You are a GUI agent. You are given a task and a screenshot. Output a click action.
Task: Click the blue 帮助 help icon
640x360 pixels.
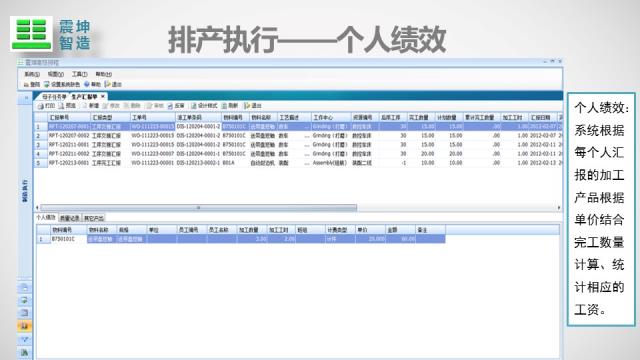pos(87,84)
